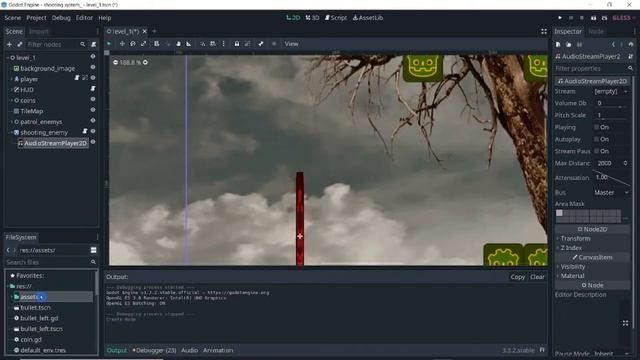The width and height of the screenshot is (640, 360).
Task: Play the current scene clapper icon
Action: coord(593,18)
